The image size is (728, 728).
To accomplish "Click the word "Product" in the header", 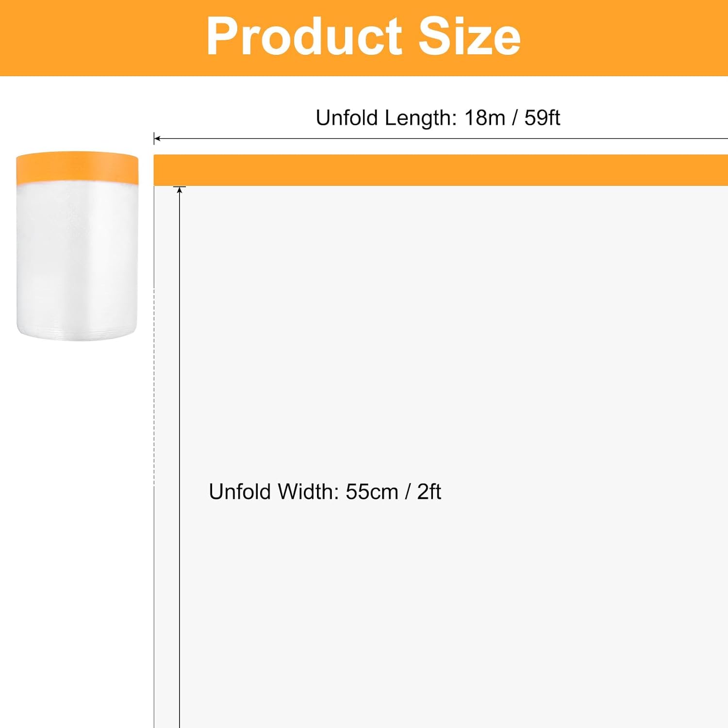I will 304,37.
